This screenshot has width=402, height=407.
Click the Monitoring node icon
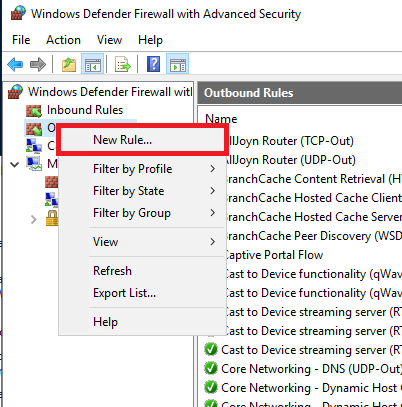pyautogui.click(x=34, y=164)
